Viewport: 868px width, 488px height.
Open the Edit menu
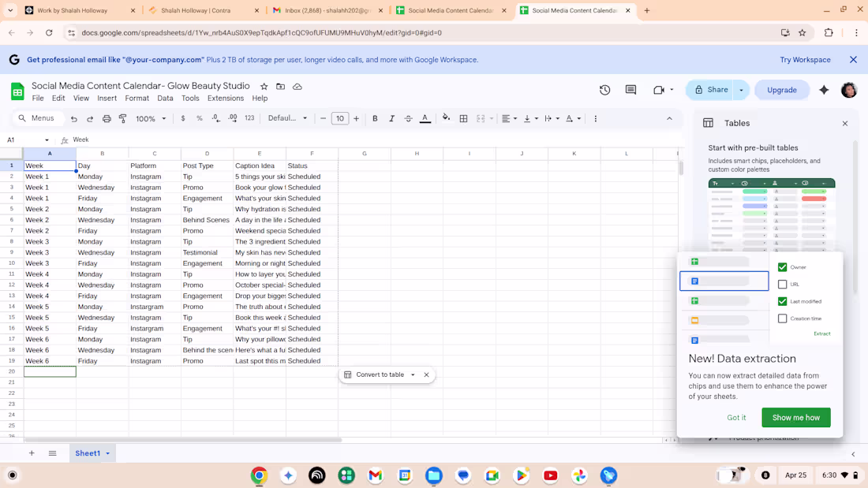click(x=58, y=99)
